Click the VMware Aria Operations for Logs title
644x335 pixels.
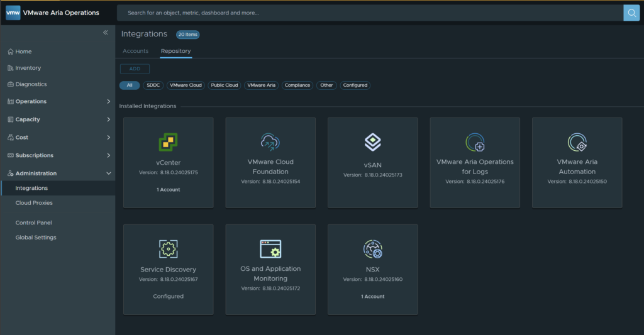475,167
